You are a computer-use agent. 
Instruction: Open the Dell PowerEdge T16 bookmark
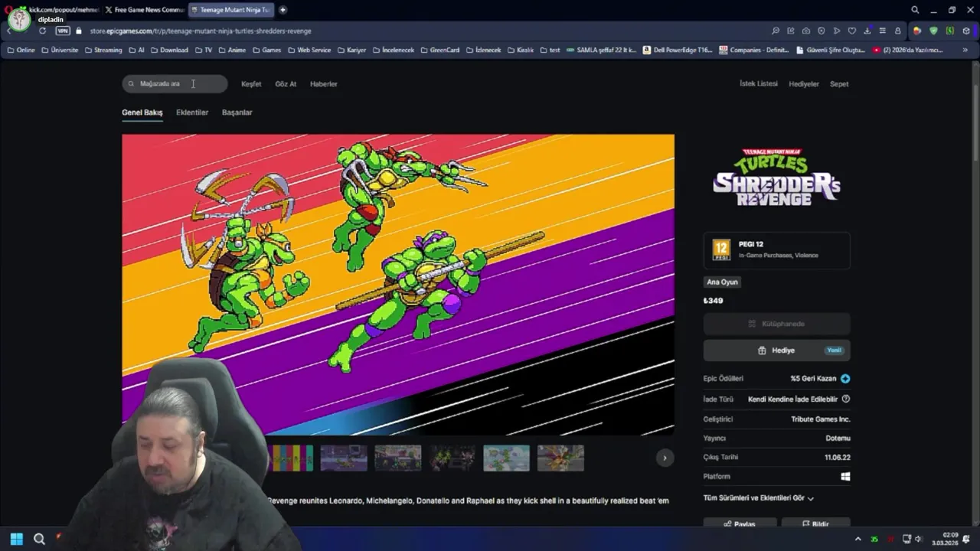(x=678, y=50)
